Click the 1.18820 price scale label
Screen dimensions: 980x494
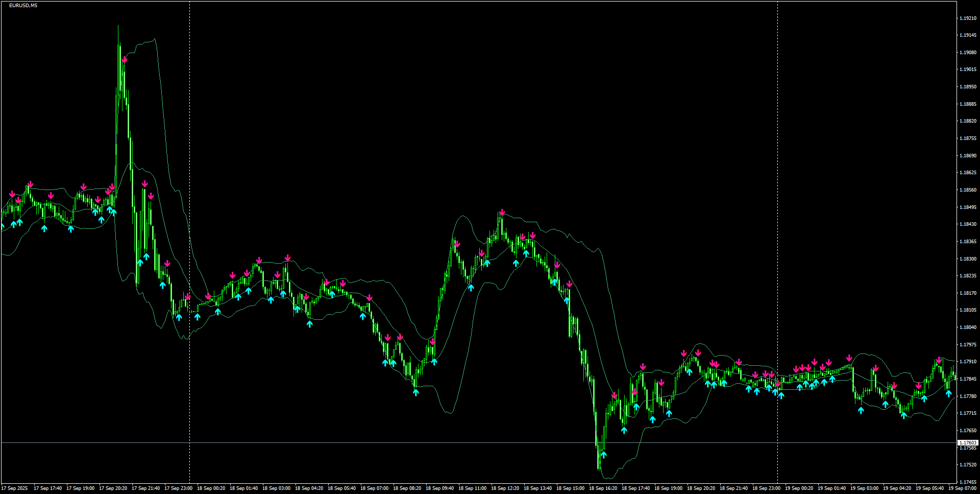(968, 121)
